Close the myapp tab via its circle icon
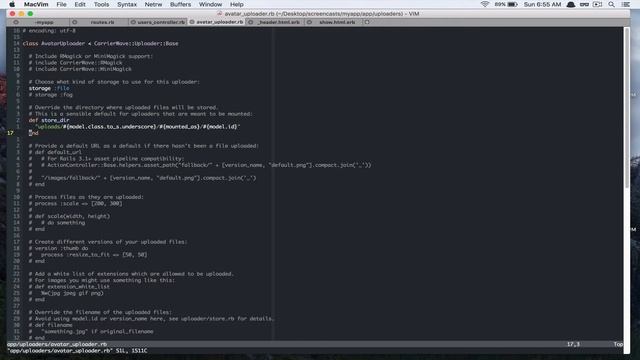Image resolution: width=640 pixels, height=360 pixels. click(x=16, y=22)
